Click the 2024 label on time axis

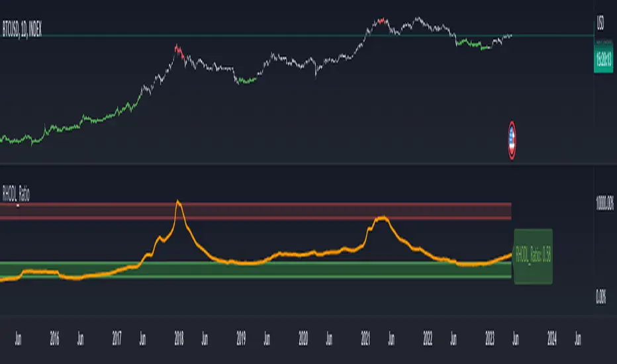(551, 338)
